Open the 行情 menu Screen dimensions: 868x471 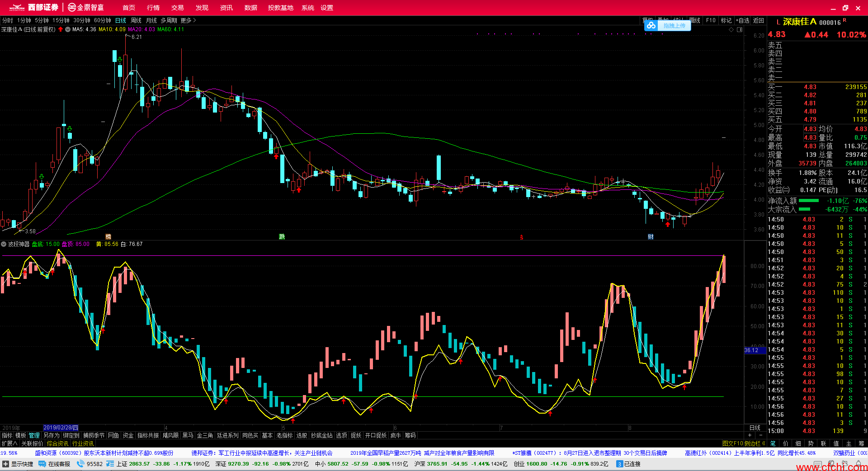(153, 8)
